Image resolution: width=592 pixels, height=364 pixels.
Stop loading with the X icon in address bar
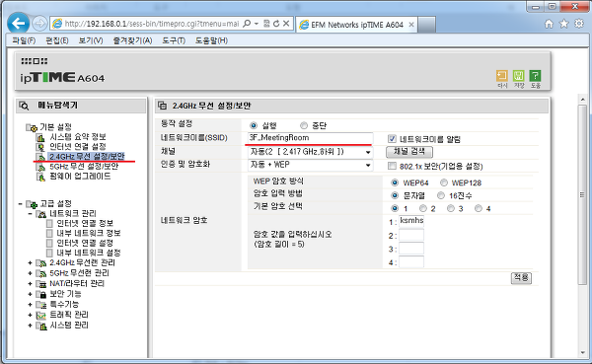286,24
